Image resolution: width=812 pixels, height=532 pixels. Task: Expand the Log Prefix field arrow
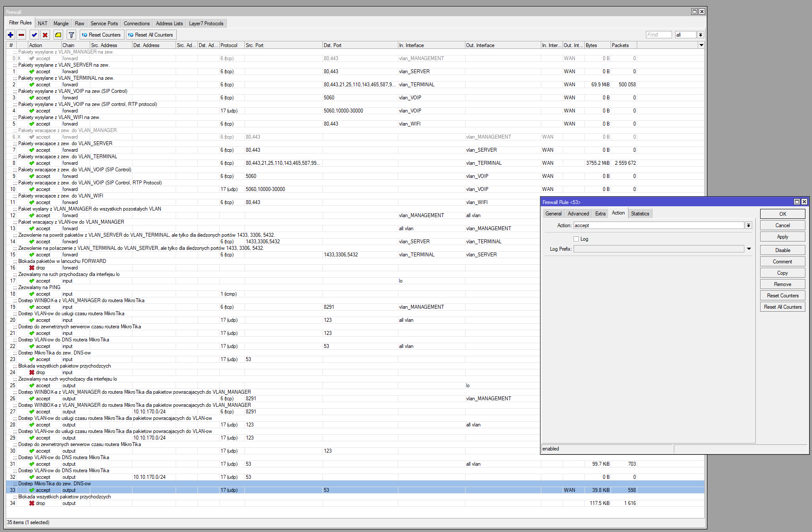pyautogui.click(x=749, y=249)
